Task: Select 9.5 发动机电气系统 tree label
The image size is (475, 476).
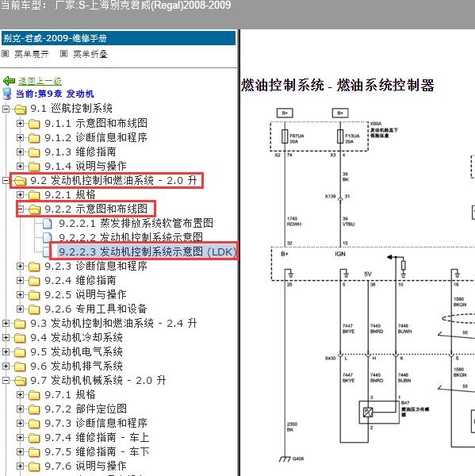Action: [x=76, y=351]
